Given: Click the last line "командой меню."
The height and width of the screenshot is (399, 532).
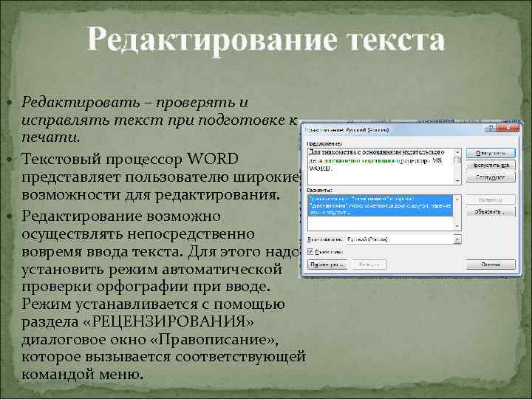Looking at the screenshot, I should [x=83, y=374].
